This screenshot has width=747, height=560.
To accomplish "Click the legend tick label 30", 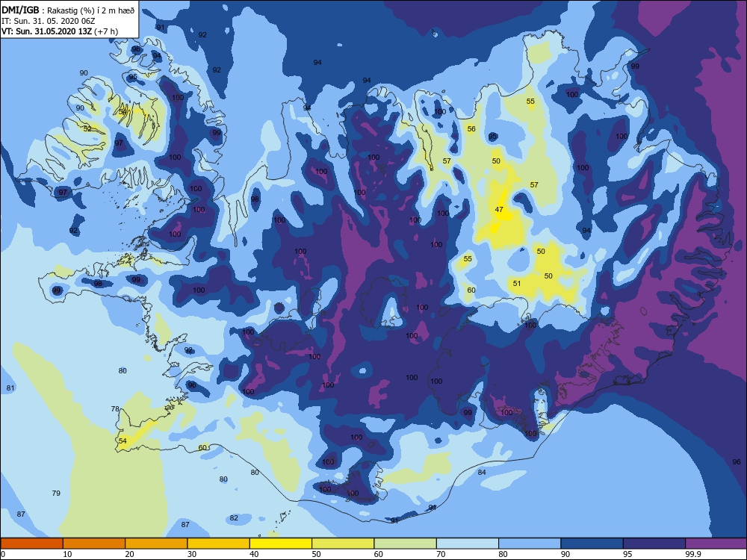I will (192, 554).
